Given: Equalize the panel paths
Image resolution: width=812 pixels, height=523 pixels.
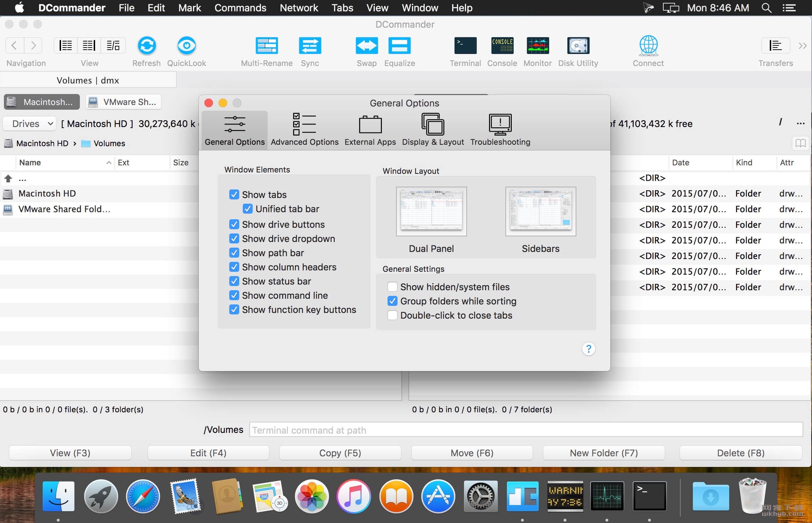Looking at the screenshot, I should pos(399,46).
